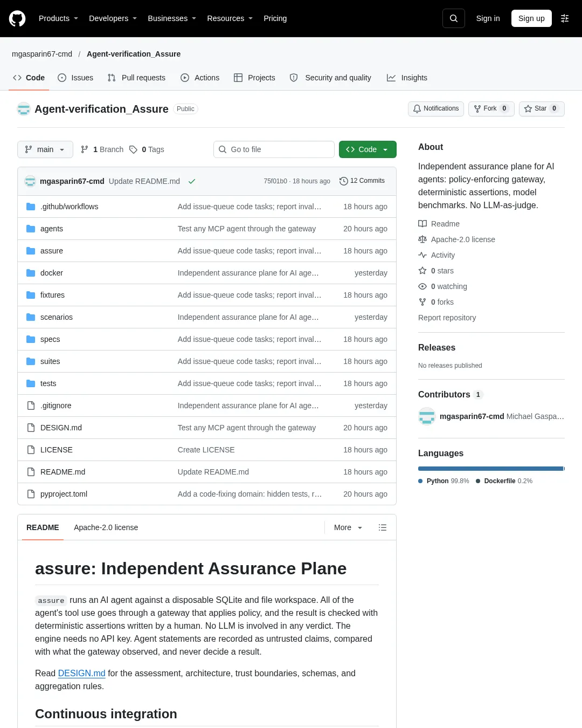Viewport: 582px width, 728px height.
Task: Click the Go to file search field
Action: click(274, 149)
